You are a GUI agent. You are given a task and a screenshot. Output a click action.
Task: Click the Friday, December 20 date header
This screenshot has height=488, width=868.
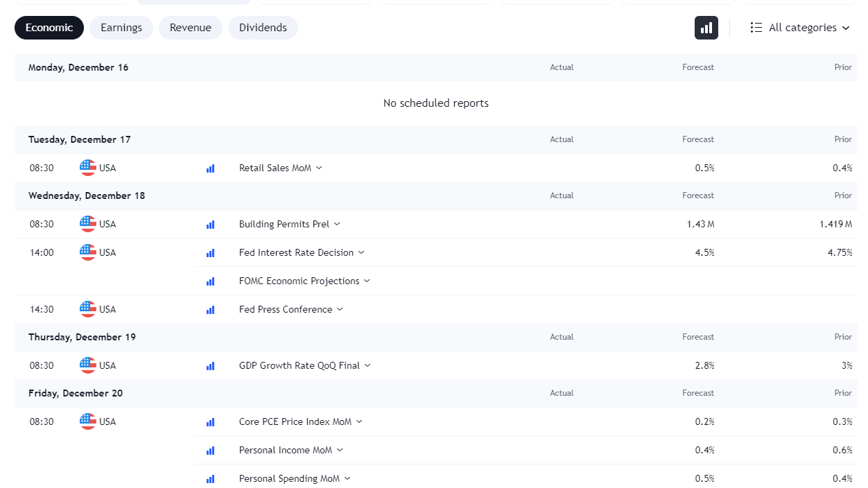click(x=76, y=393)
